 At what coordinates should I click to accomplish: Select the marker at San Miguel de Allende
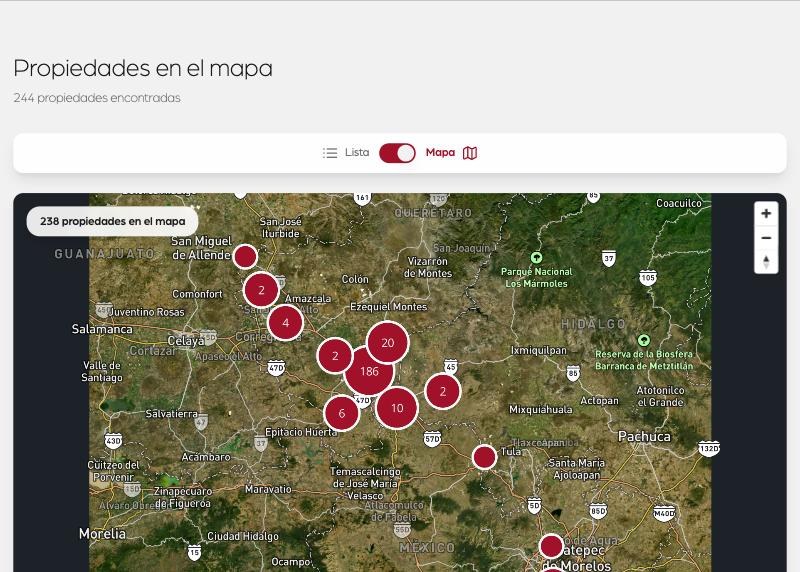click(x=245, y=256)
